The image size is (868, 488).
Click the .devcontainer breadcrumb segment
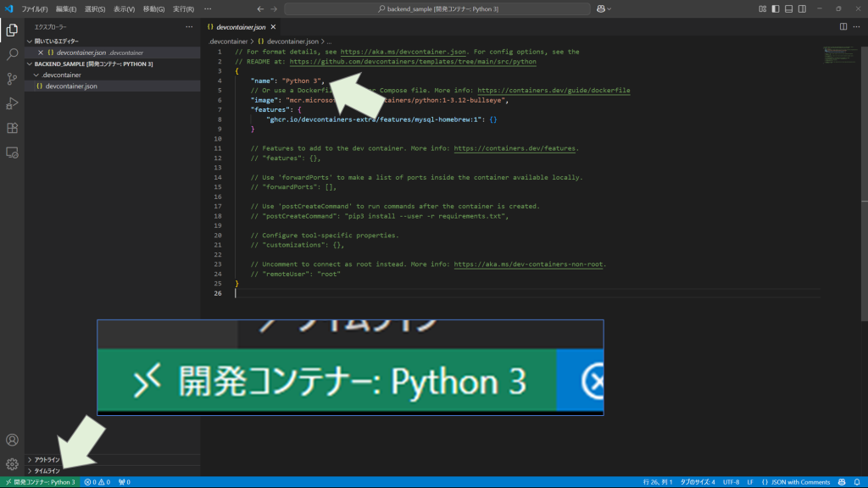(228, 42)
